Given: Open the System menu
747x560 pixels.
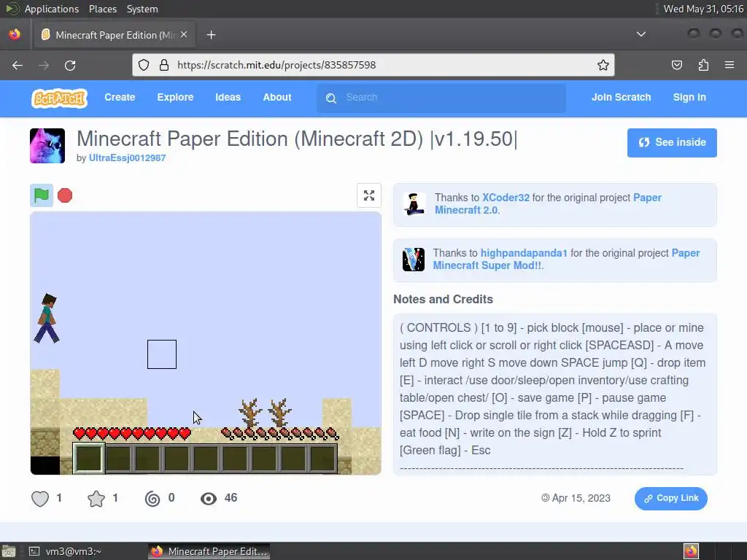Looking at the screenshot, I should (142, 9).
